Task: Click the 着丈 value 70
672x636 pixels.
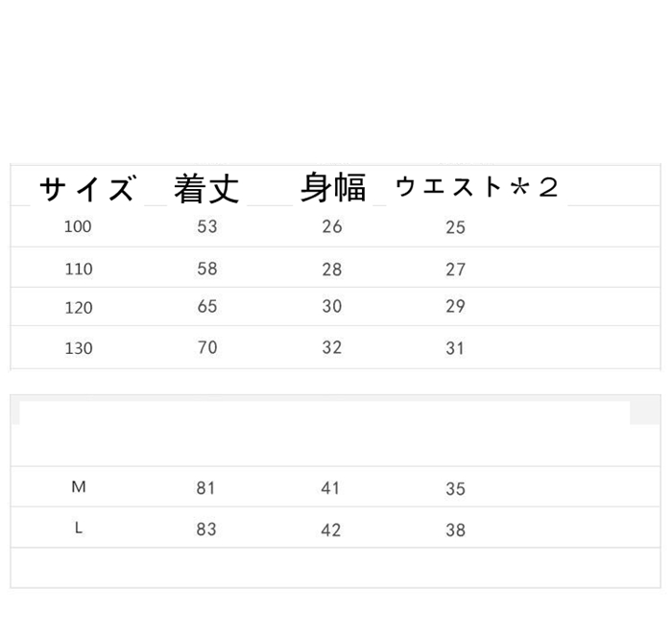Action: (206, 347)
